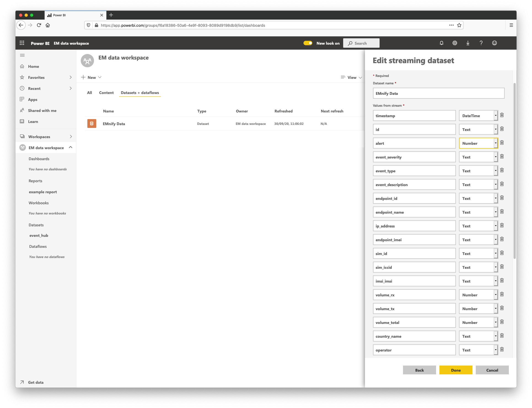532x408 pixels.
Task: Bookmark this page with star icon
Action: [x=459, y=25]
